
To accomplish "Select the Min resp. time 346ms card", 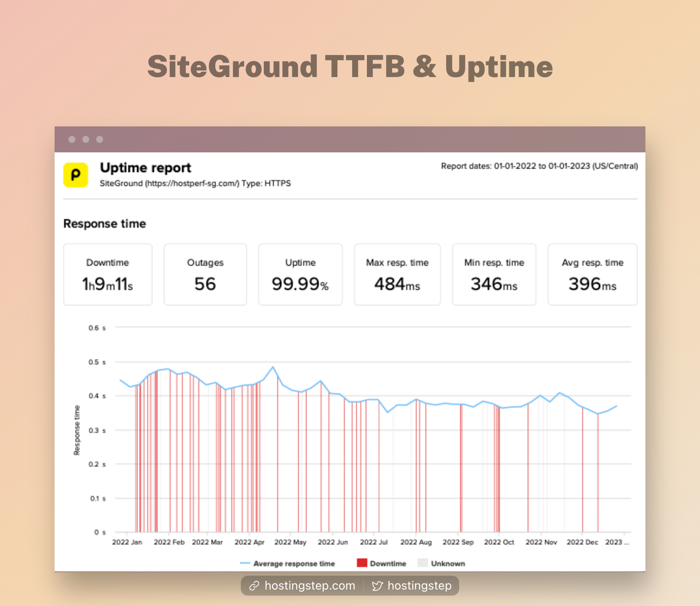I will click(494, 274).
